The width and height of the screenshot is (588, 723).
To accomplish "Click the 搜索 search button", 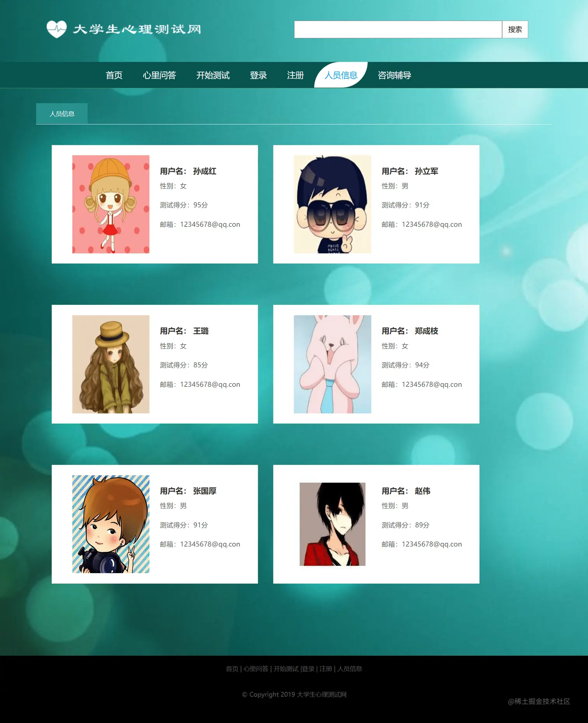I will point(515,30).
